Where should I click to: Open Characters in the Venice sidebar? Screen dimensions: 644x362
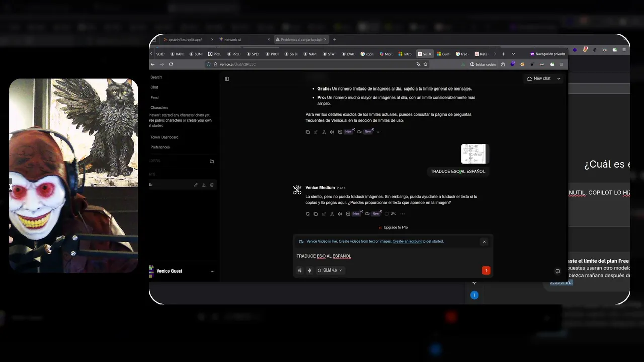coord(159,108)
